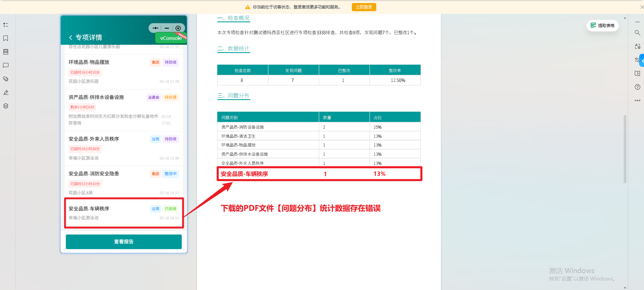Open the attachments paperclip icon
Viewport: 644px width, 290px height.
click(6, 79)
